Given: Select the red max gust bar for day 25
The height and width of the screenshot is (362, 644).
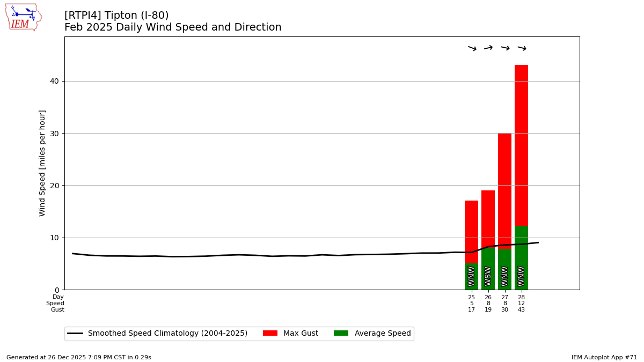Looking at the screenshot, I should [471, 232].
